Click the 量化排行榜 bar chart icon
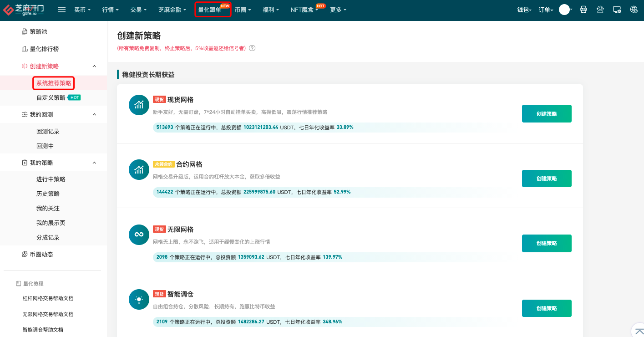 tap(25, 49)
